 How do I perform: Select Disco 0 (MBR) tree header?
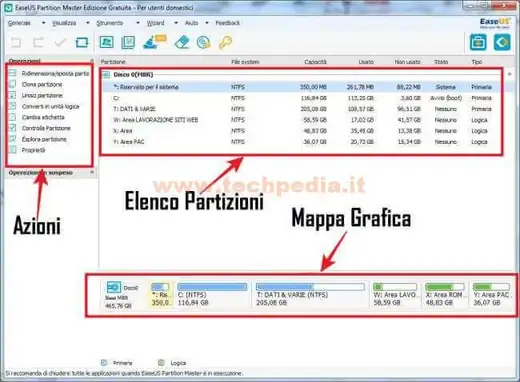point(133,74)
